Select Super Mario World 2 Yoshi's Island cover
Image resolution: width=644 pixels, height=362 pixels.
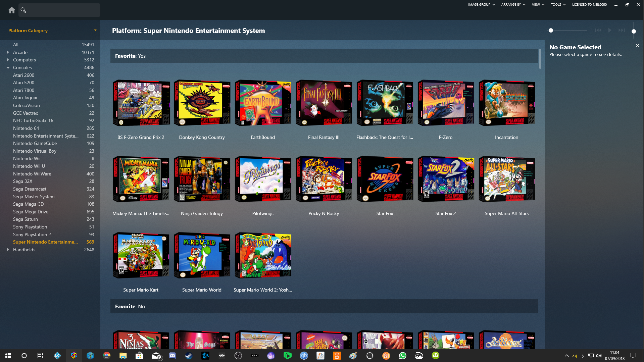(x=263, y=256)
